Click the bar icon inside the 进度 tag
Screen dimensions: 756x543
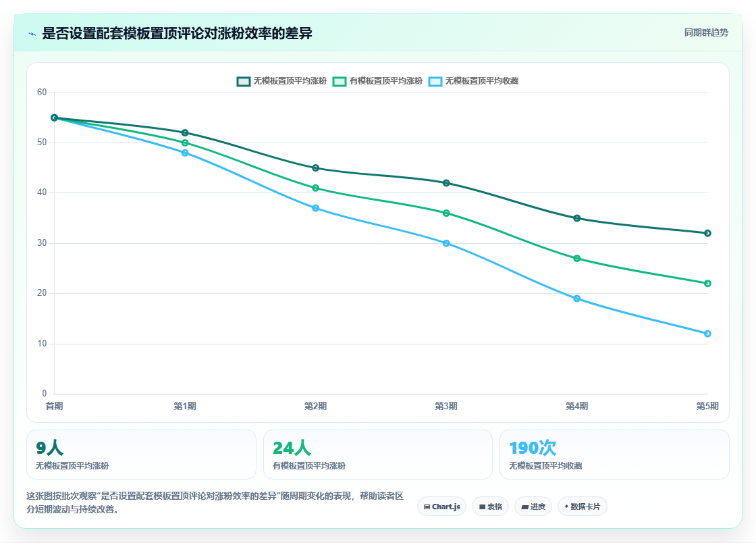click(525, 507)
